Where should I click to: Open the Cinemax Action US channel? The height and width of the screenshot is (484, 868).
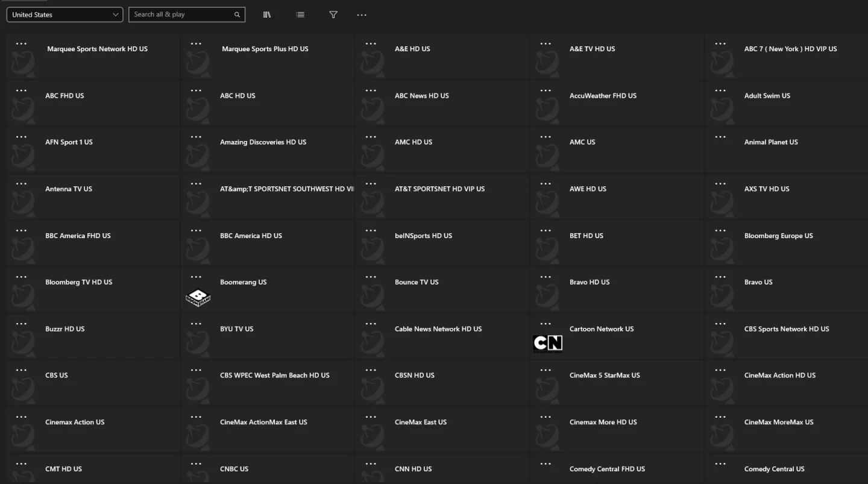pyautogui.click(x=75, y=423)
